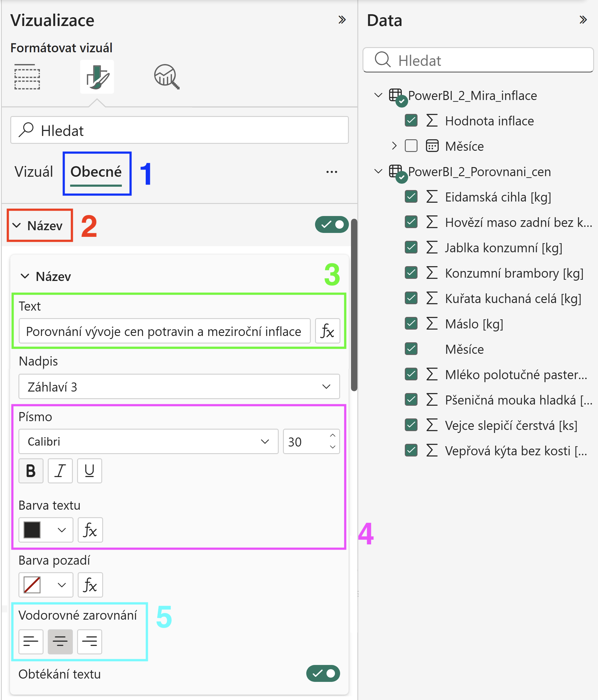This screenshot has height=700, width=598.
Task: Open the Barva textu black color swatch
Action: pos(46,530)
